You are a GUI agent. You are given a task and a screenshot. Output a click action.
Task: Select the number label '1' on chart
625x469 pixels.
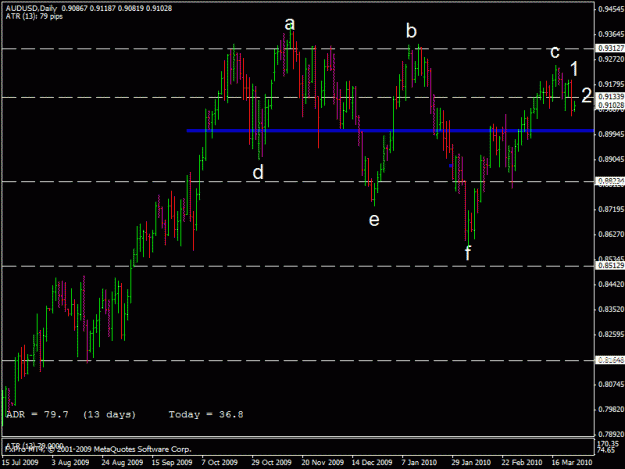(x=574, y=69)
